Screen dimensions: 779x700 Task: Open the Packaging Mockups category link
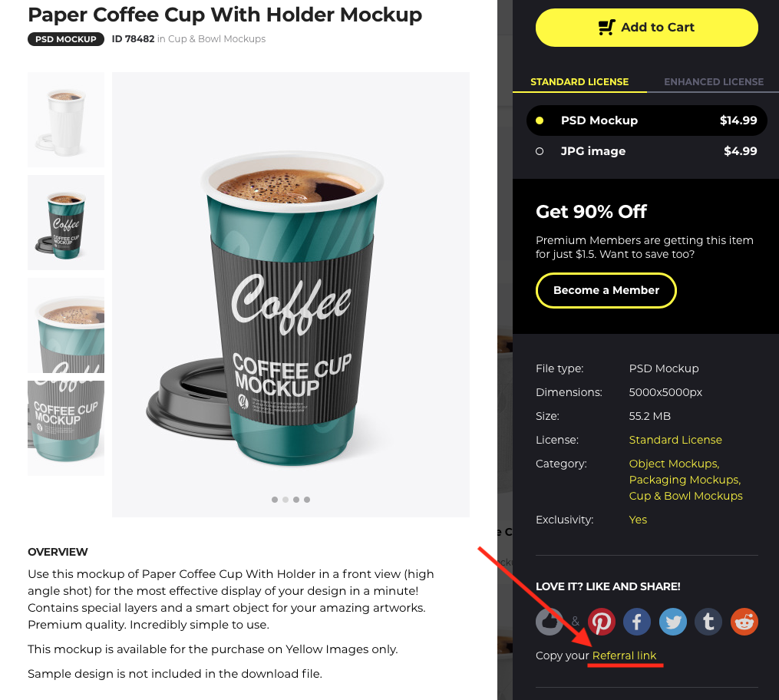pos(685,480)
